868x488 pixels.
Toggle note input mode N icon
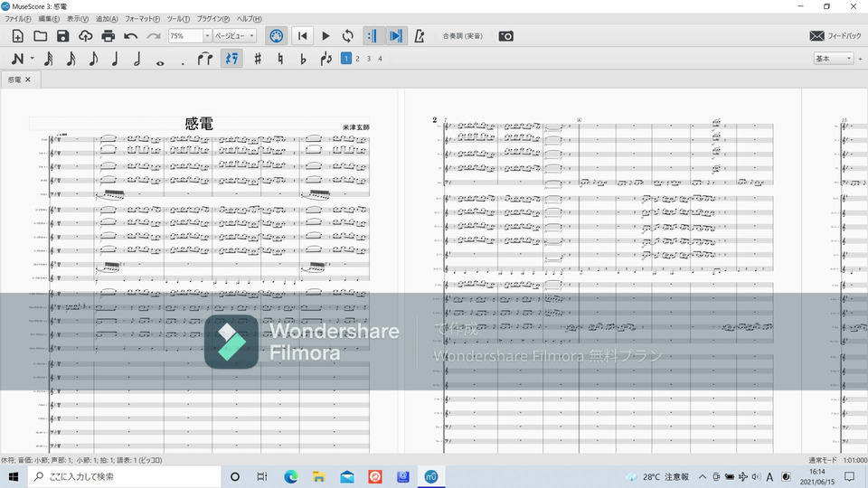click(x=17, y=59)
